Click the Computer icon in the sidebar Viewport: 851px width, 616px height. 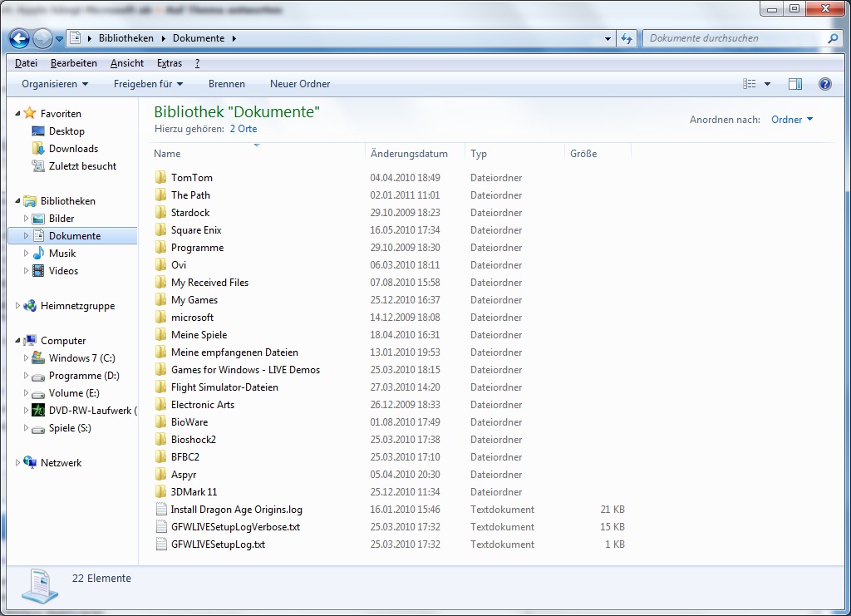pyautogui.click(x=30, y=340)
